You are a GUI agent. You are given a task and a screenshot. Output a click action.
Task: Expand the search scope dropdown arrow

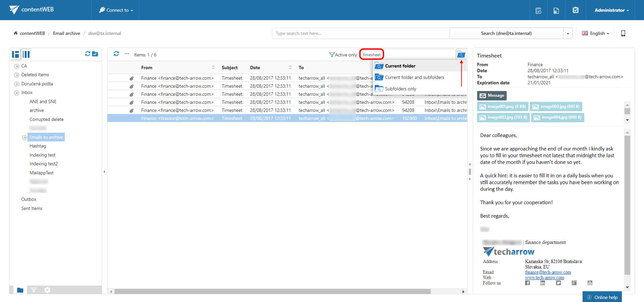[x=568, y=33]
